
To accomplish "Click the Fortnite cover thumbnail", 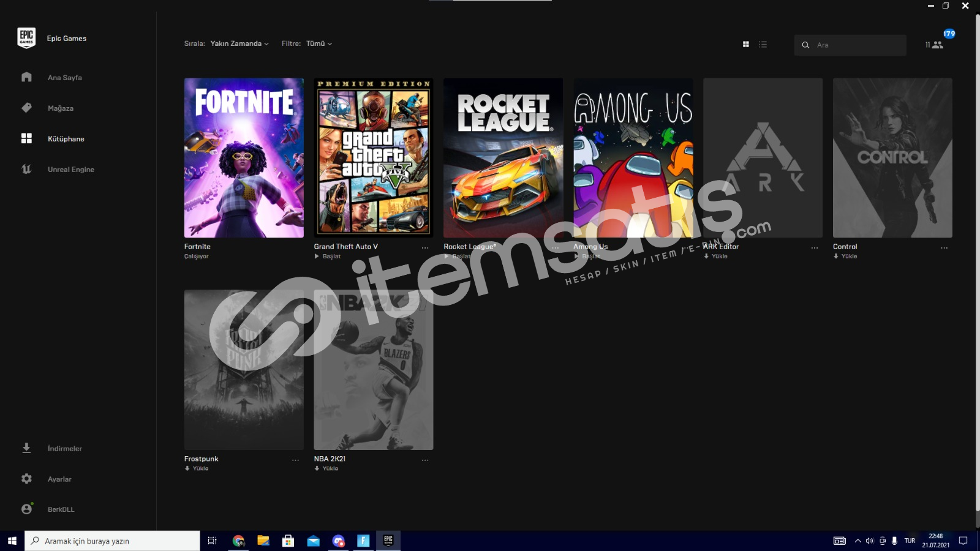I will 244,157.
